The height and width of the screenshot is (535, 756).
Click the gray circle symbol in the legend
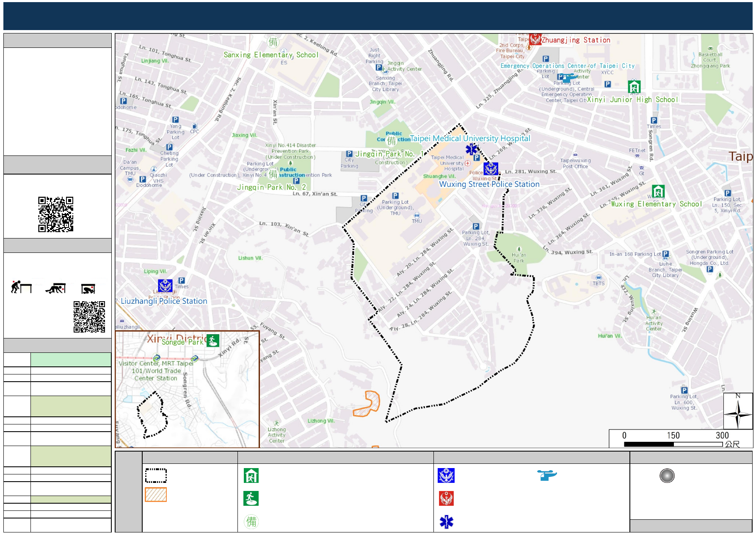(667, 476)
